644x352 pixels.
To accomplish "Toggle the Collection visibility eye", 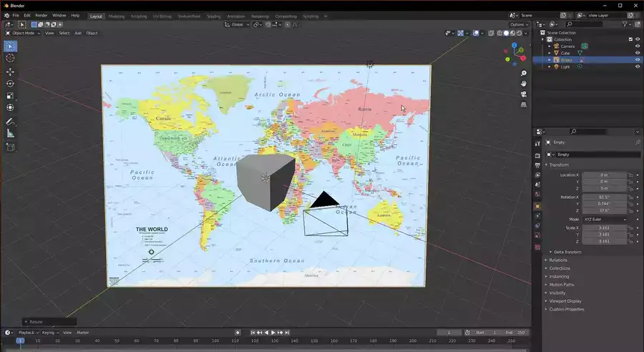I will (x=638, y=39).
